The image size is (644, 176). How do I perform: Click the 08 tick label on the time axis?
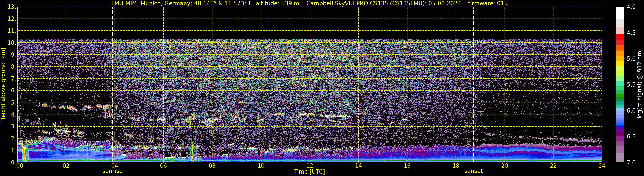pyautogui.click(x=212, y=166)
